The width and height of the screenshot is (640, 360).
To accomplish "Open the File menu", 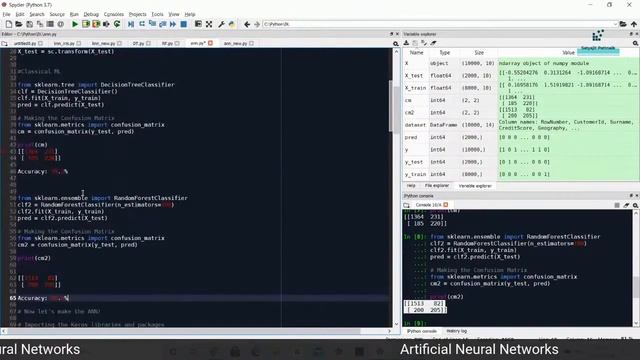I will [x=7, y=14].
